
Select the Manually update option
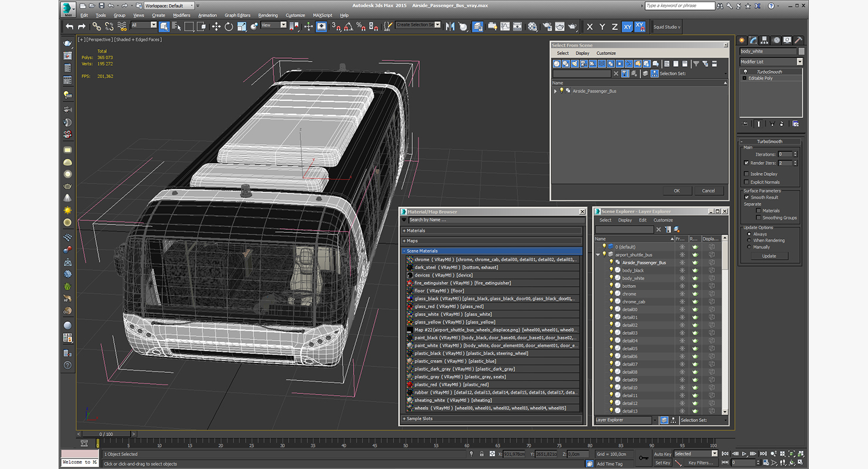click(749, 247)
